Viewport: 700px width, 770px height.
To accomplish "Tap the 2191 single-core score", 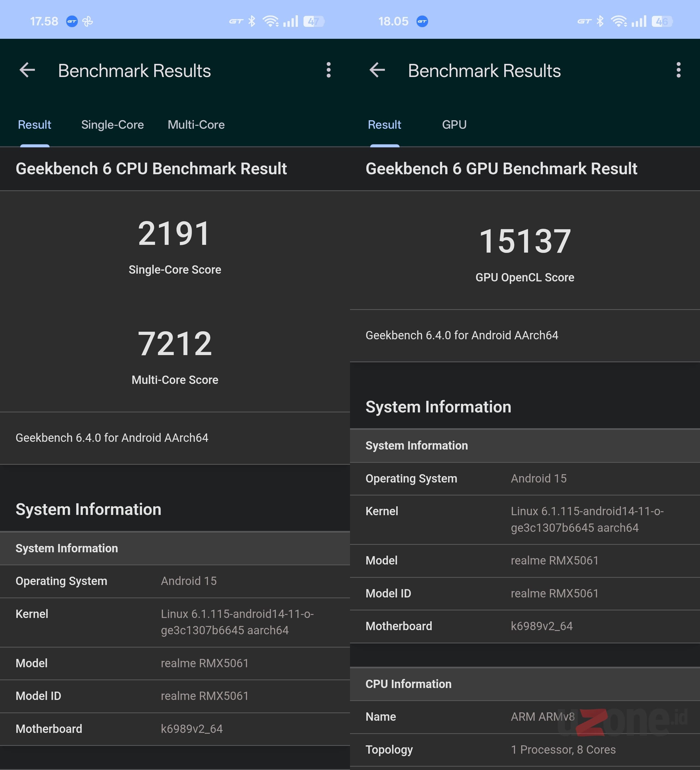I will tap(174, 233).
